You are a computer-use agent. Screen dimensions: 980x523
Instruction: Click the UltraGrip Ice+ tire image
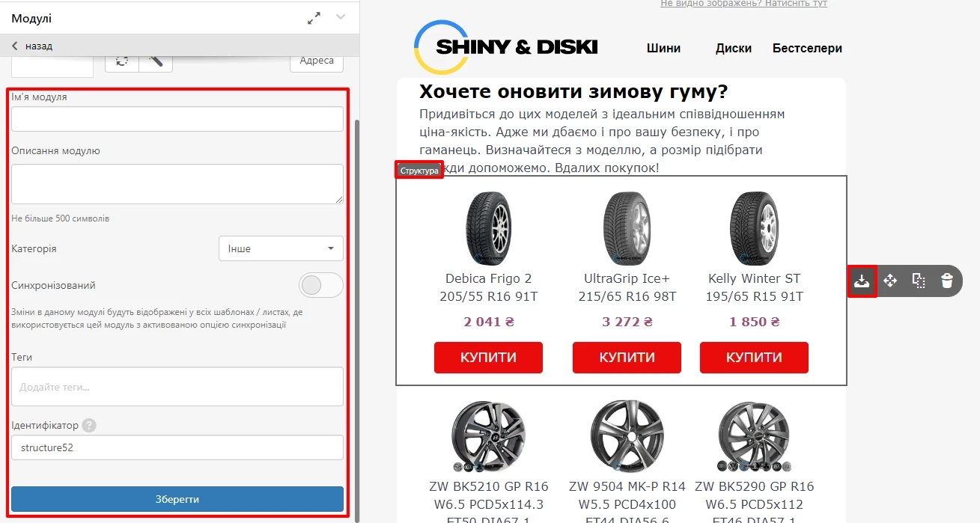(627, 228)
